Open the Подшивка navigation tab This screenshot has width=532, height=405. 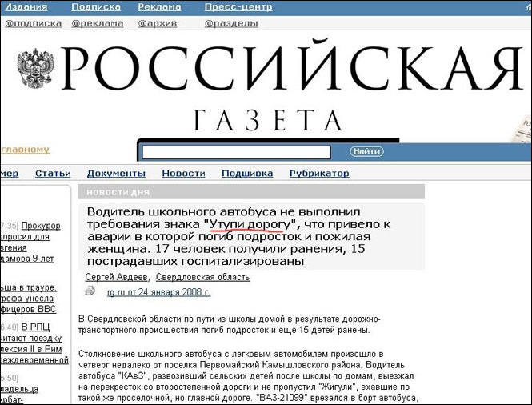[247, 174]
